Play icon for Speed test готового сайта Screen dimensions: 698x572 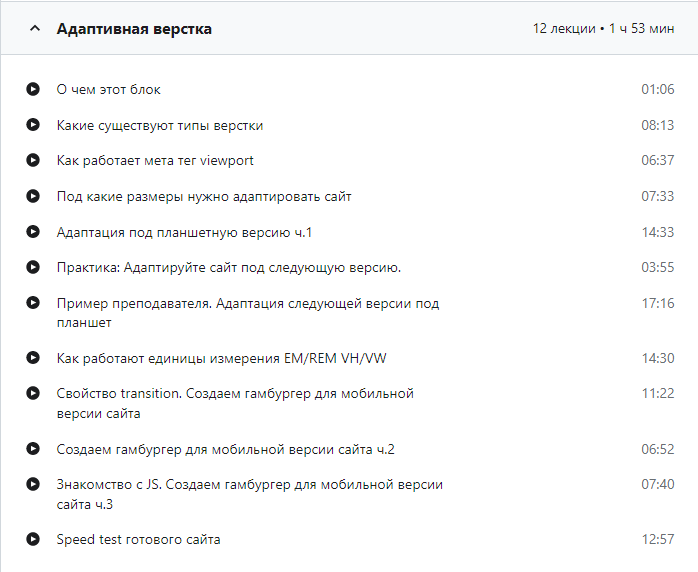point(33,539)
